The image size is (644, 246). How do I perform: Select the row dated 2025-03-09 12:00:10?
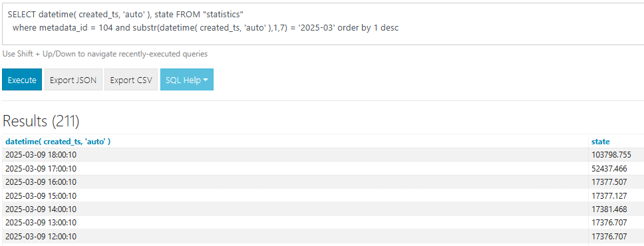[x=323, y=236]
